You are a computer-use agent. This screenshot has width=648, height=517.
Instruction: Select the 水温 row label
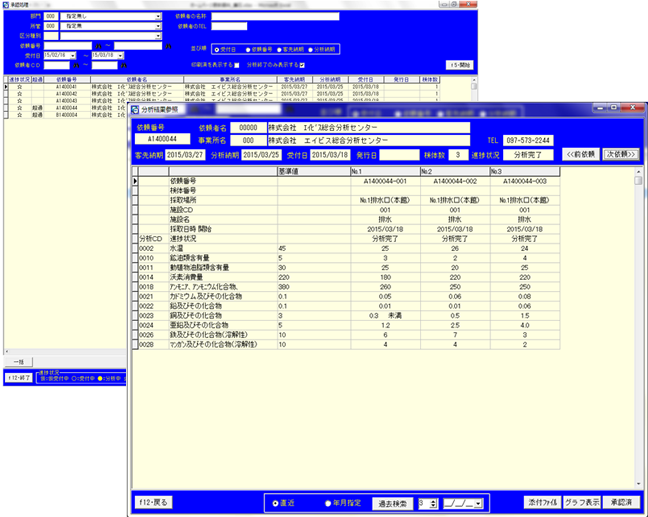(176, 248)
